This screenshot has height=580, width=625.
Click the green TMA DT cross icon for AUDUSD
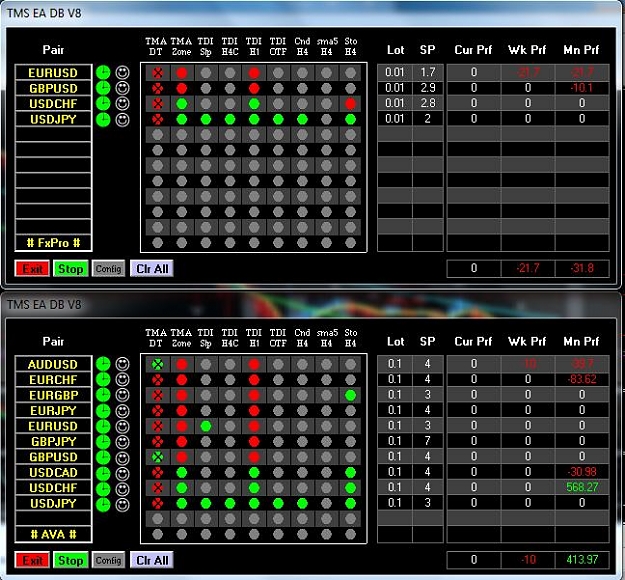158,364
